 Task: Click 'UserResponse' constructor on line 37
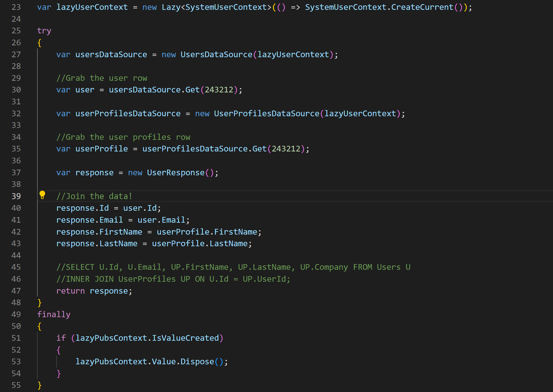click(x=176, y=173)
